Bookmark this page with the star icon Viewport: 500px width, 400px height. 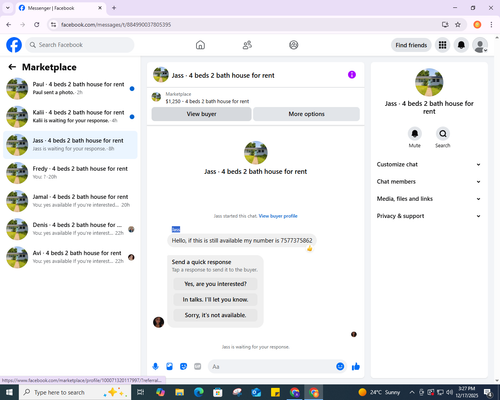pos(458,24)
